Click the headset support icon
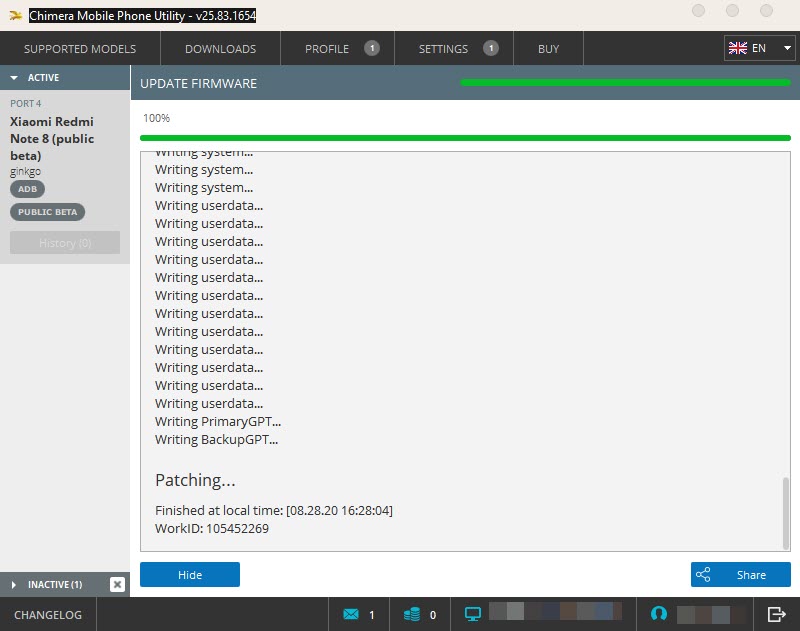 point(659,614)
